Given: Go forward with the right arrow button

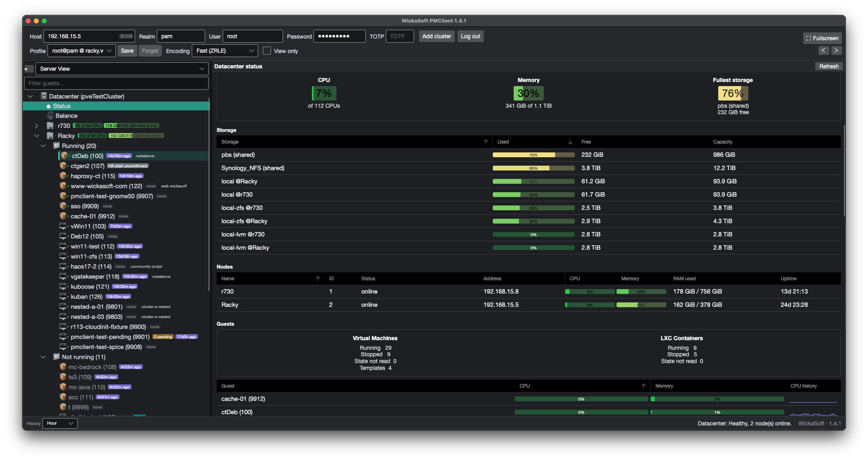Looking at the screenshot, I should click(836, 50).
